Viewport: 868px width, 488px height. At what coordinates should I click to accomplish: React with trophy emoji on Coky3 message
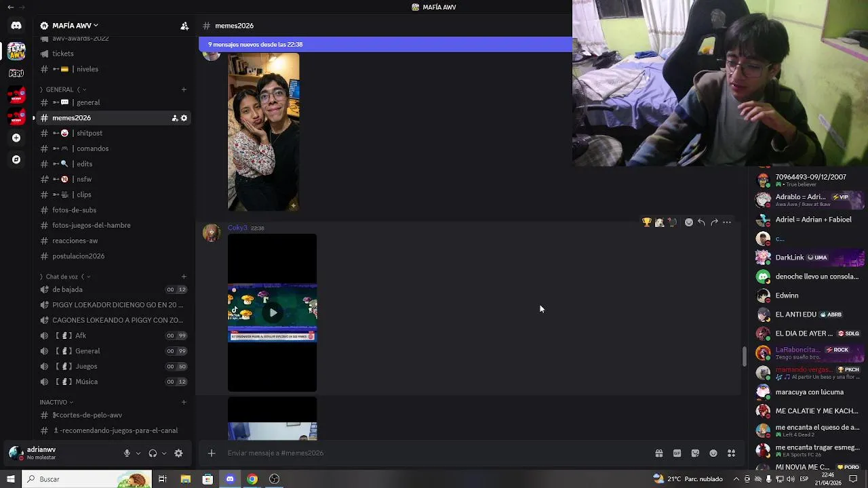[647, 222]
